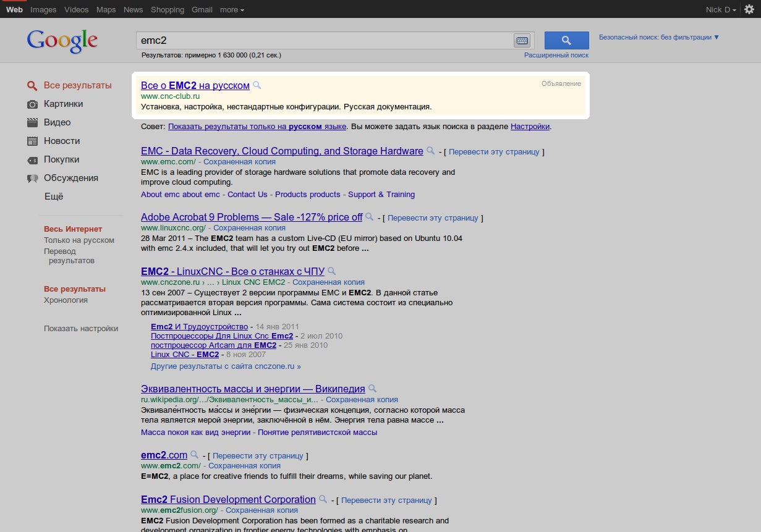Open the Web tab in top bar
761x532 pixels.
coord(14,9)
